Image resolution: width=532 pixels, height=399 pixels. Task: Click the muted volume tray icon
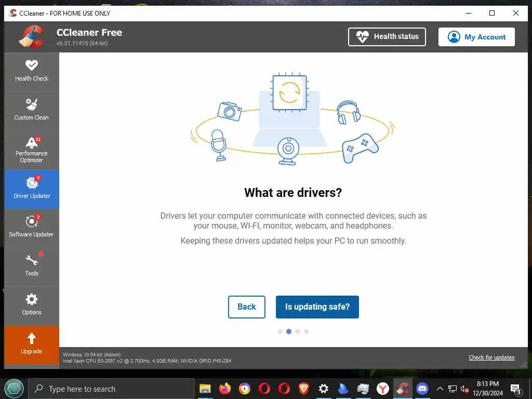tap(464, 389)
